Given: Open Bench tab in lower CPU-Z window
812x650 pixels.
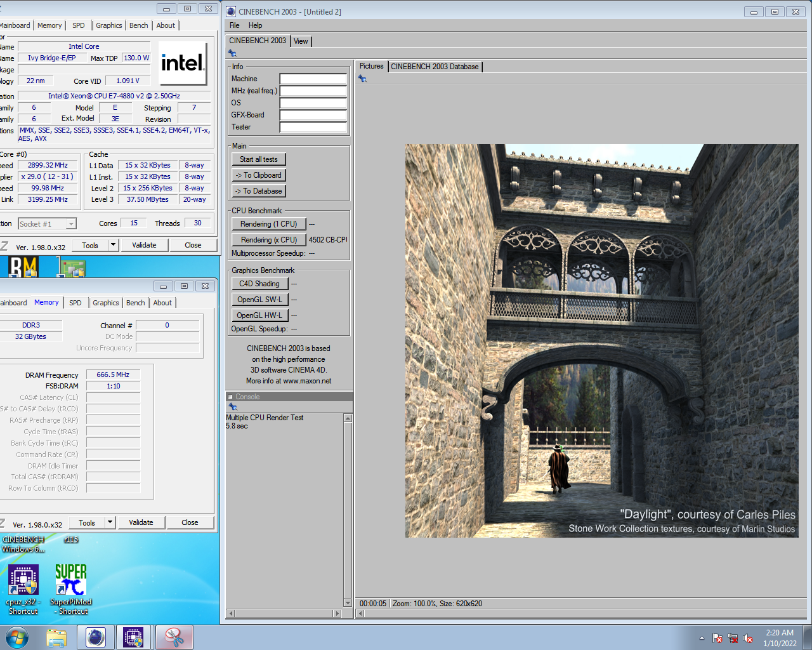Looking at the screenshot, I should pos(135,303).
